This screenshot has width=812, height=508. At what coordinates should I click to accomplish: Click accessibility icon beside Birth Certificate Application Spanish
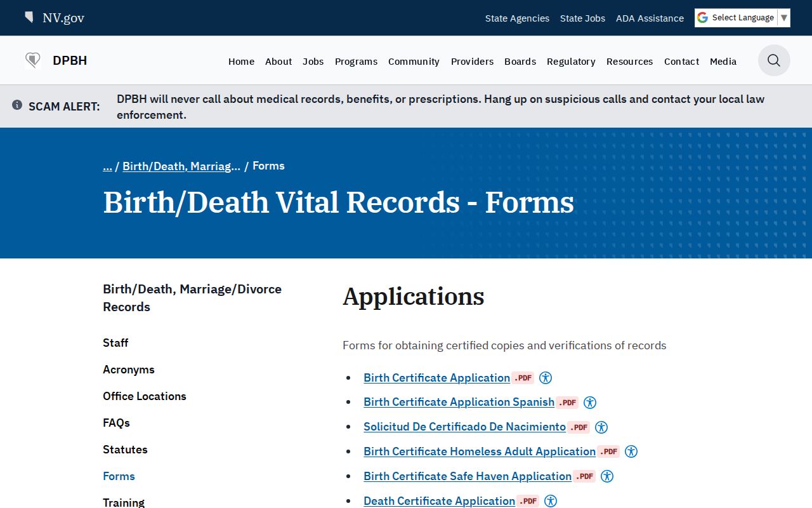point(590,402)
